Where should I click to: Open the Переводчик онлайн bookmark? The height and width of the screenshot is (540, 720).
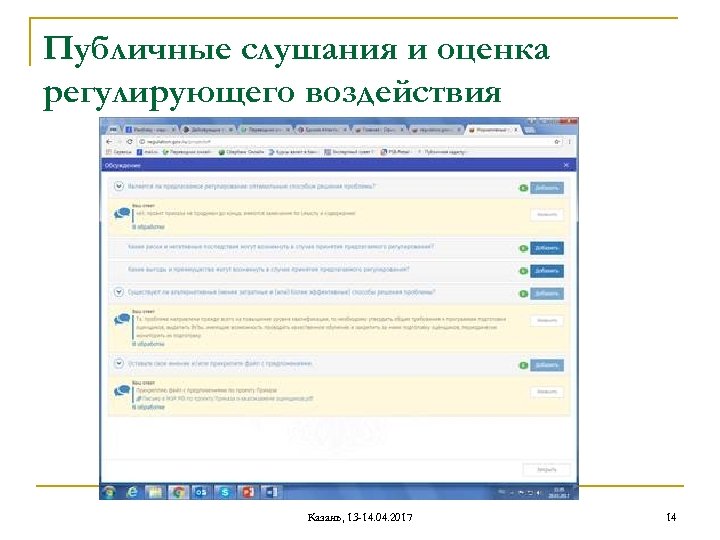(187, 152)
